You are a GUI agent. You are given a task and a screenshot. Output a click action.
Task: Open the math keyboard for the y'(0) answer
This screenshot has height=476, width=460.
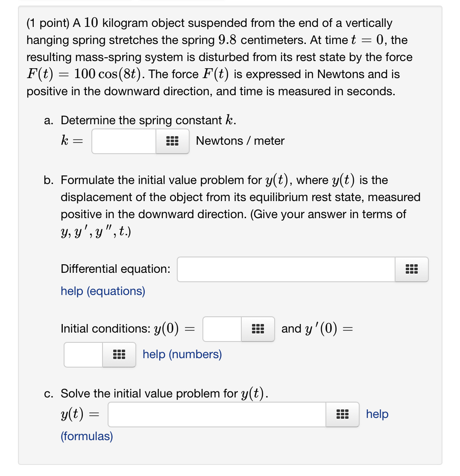(118, 354)
